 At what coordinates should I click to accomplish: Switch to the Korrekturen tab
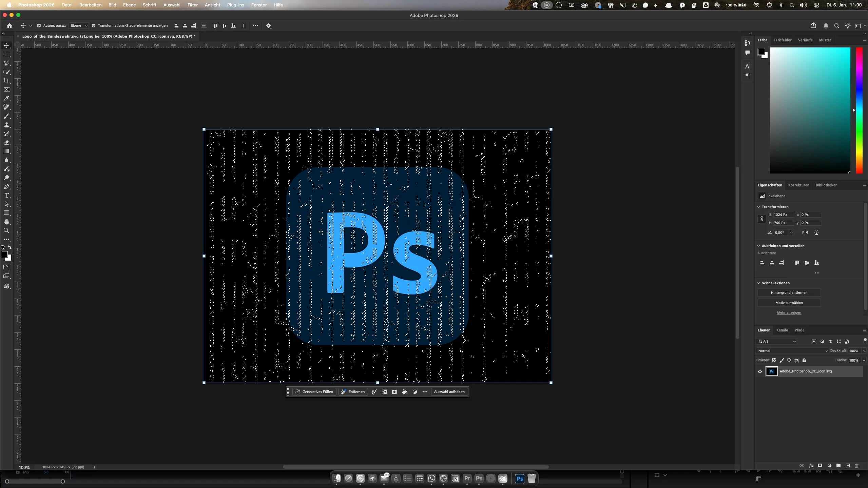(x=798, y=185)
